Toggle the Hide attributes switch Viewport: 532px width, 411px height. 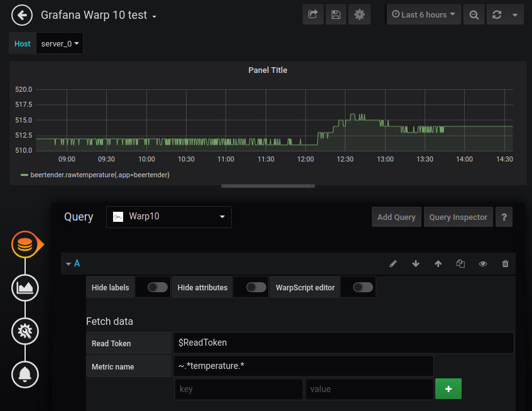click(x=256, y=287)
